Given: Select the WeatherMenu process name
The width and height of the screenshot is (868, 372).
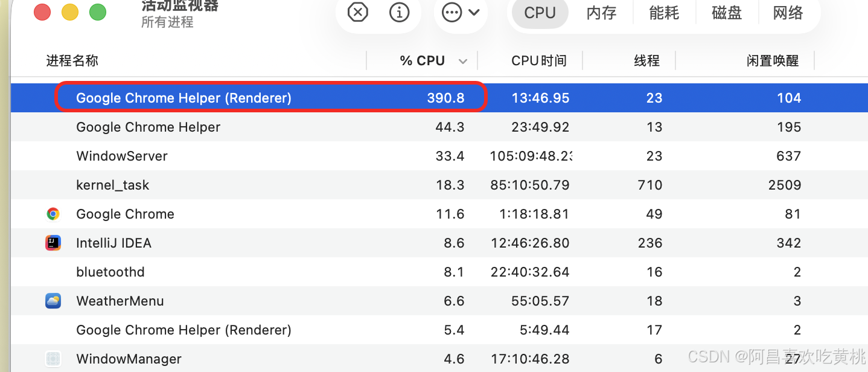Looking at the screenshot, I should pyautogui.click(x=120, y=301).
